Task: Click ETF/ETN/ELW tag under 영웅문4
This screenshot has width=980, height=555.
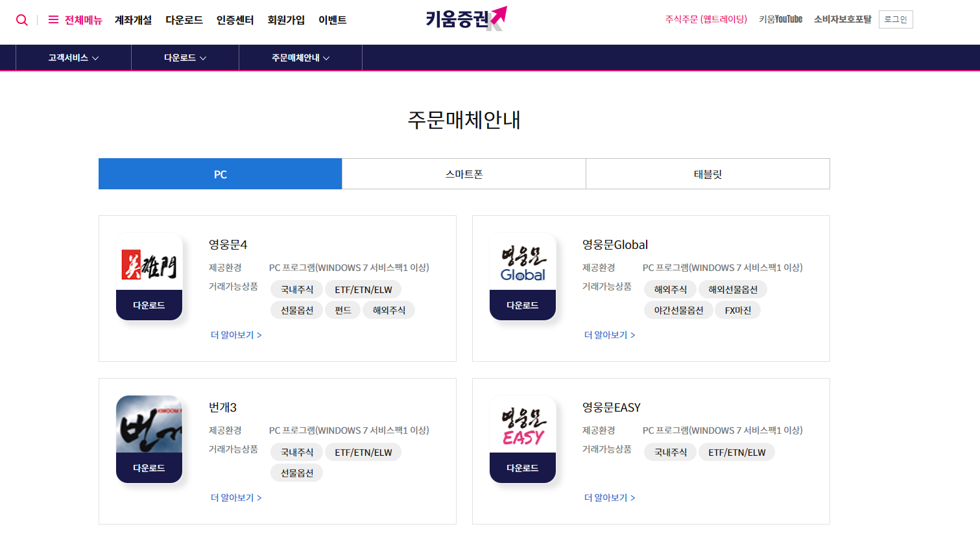Action: (363, 289)
